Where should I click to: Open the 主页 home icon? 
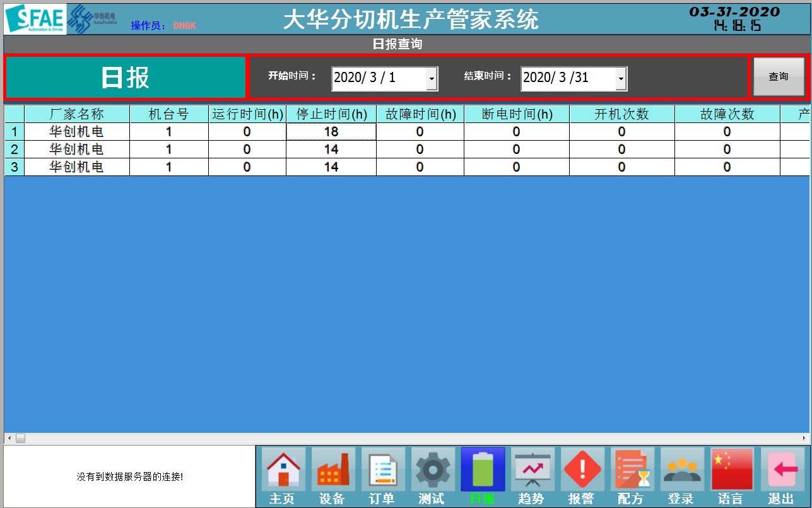pyautogui.click(x=283, y=470)
